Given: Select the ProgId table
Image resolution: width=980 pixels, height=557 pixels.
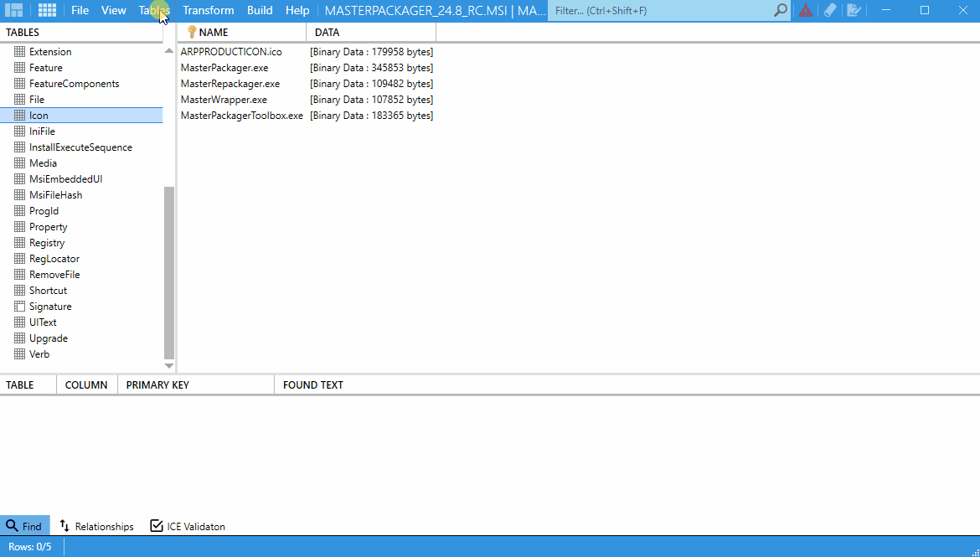Looking at the screenshot, I should pyautogui.click(x=44, y=211).
